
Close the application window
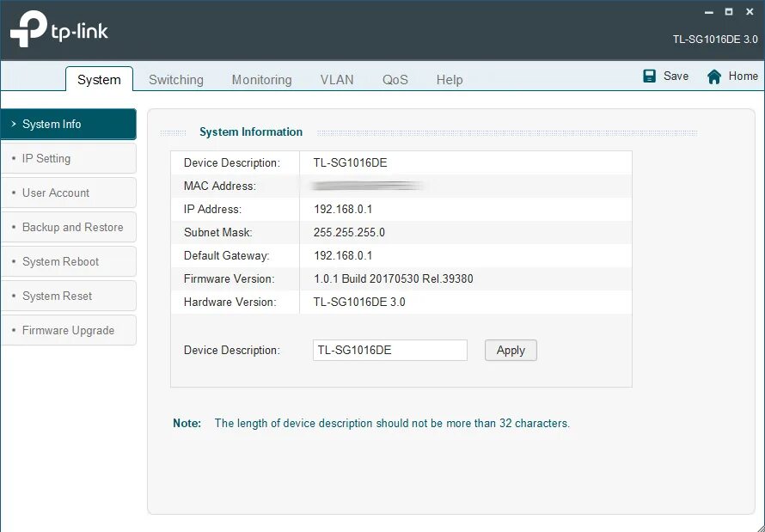pyautogui.click(x=750, y=12)
